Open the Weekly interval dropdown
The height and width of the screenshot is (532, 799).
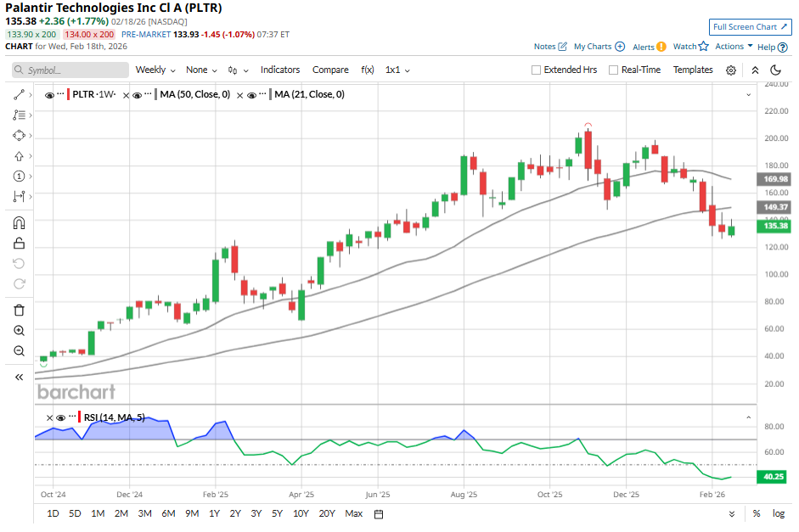pyautogui.click(x=155, y=70)
